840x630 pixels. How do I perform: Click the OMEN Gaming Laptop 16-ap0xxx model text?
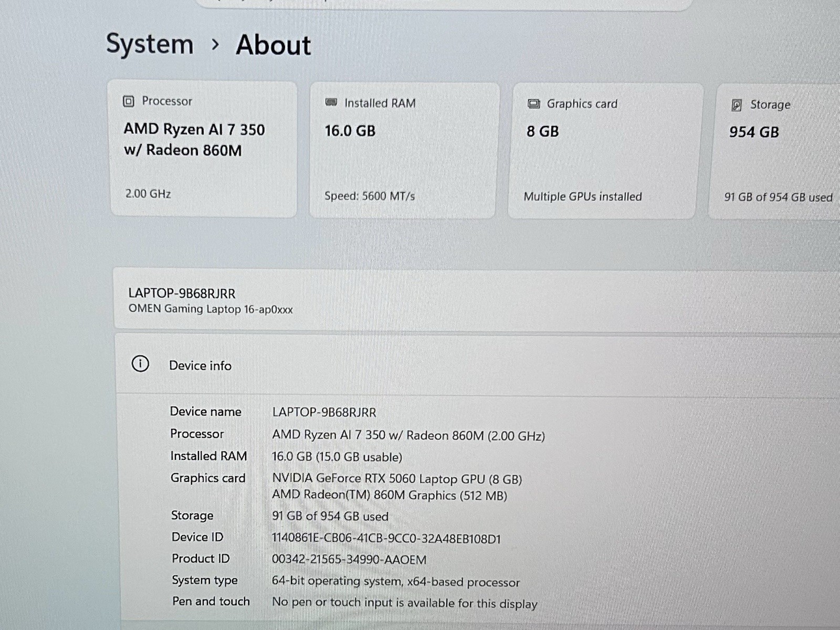pyautogui.click(x=211, y=309)
